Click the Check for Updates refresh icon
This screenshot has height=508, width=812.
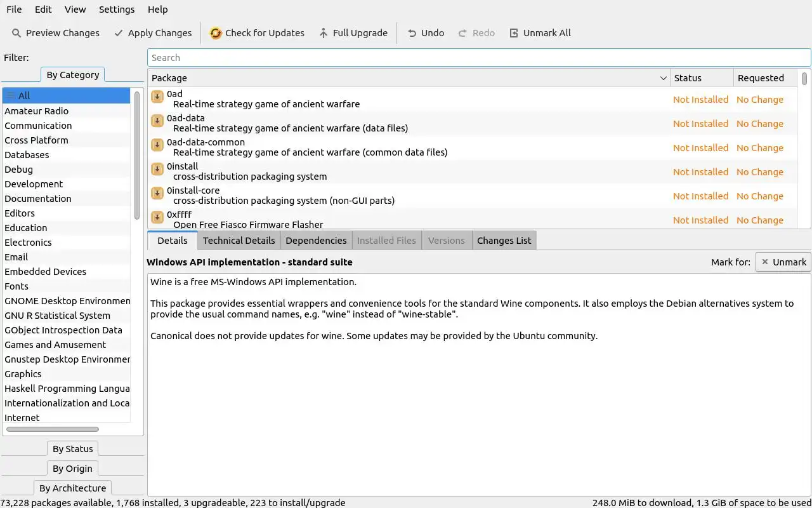(216, 33)
